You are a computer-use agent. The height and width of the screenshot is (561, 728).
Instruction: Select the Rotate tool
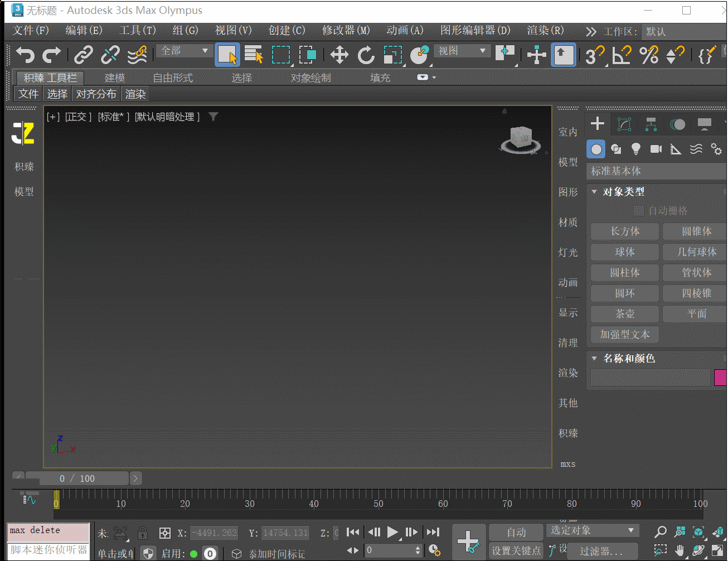tap(366, 55)
